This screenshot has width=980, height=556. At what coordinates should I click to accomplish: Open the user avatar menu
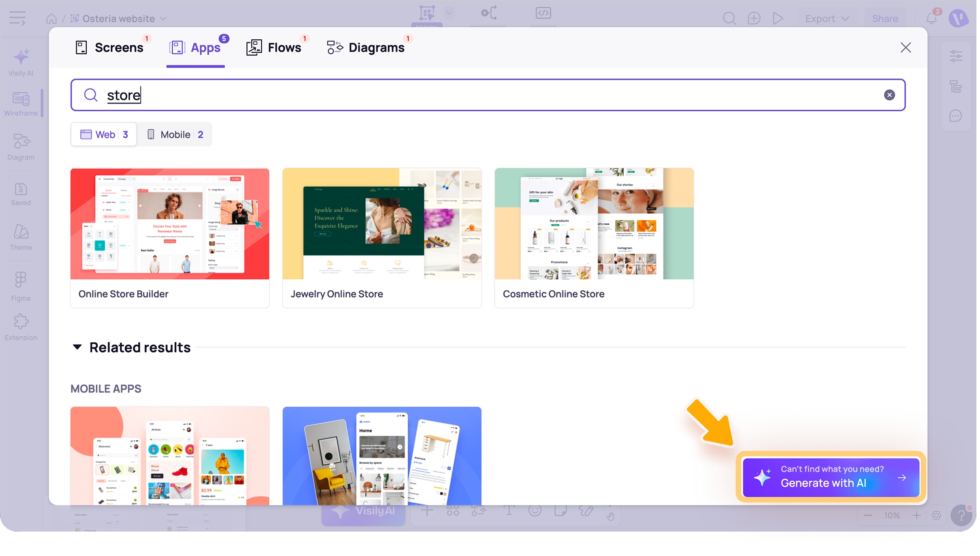pyautogui.click(x=958, y=19)
